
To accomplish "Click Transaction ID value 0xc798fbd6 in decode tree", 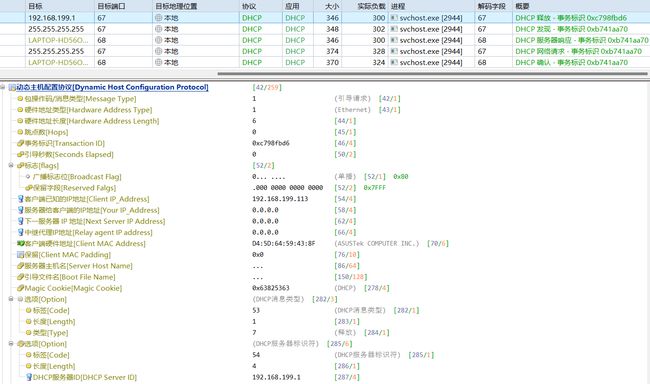I will 271,143.
